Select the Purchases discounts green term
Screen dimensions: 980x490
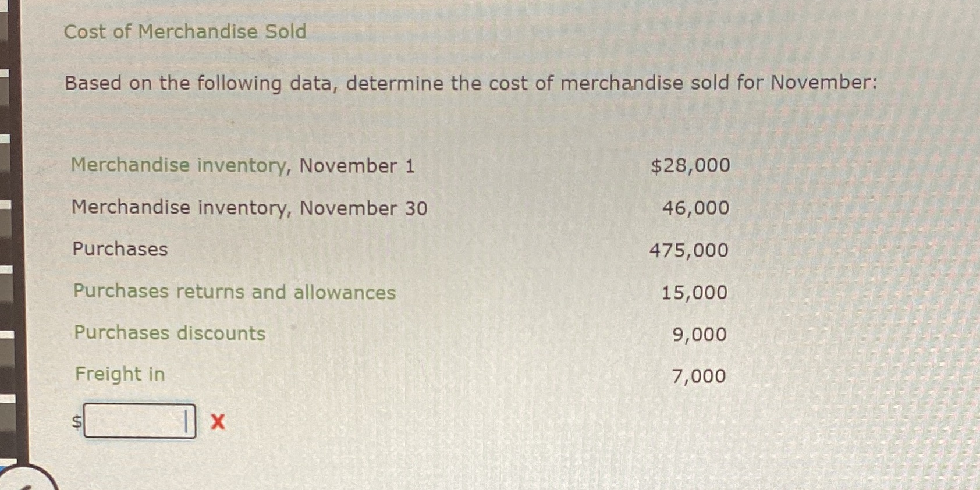click(x=169, y=333)
